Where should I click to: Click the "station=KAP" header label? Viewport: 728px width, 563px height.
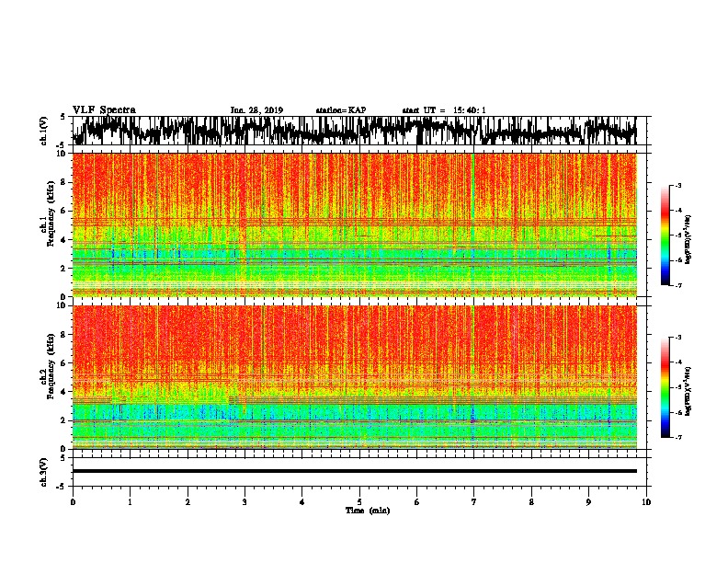[341, 110]
